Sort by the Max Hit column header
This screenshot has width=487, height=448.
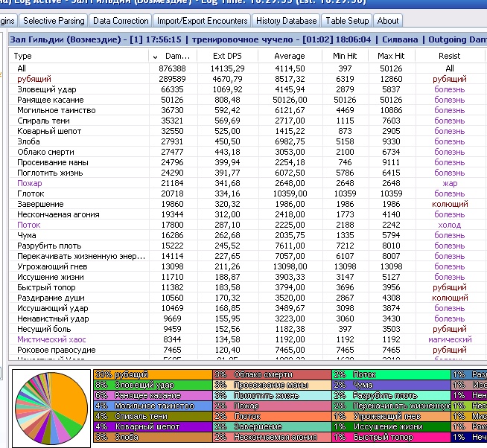391,56
